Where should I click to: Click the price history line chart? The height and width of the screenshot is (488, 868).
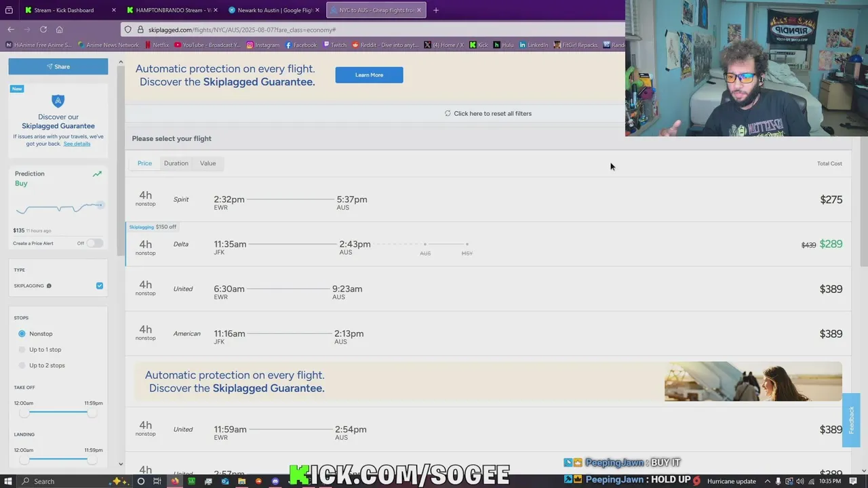59,208
